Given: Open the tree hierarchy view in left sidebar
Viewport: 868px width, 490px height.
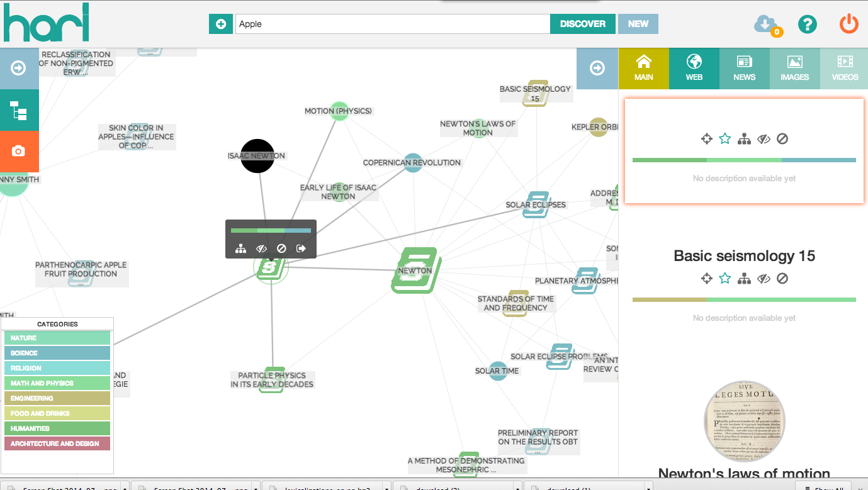Looking at the screenshot, I should point(19,110).
